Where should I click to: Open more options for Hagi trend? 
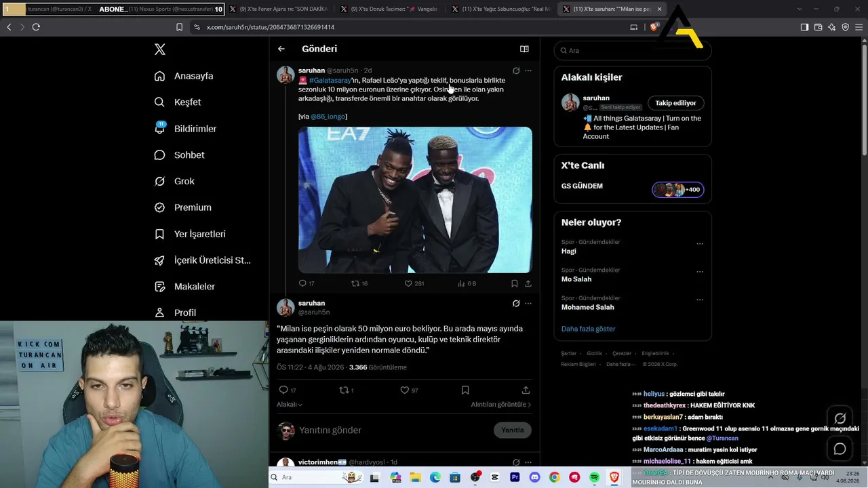coord(700,244)
